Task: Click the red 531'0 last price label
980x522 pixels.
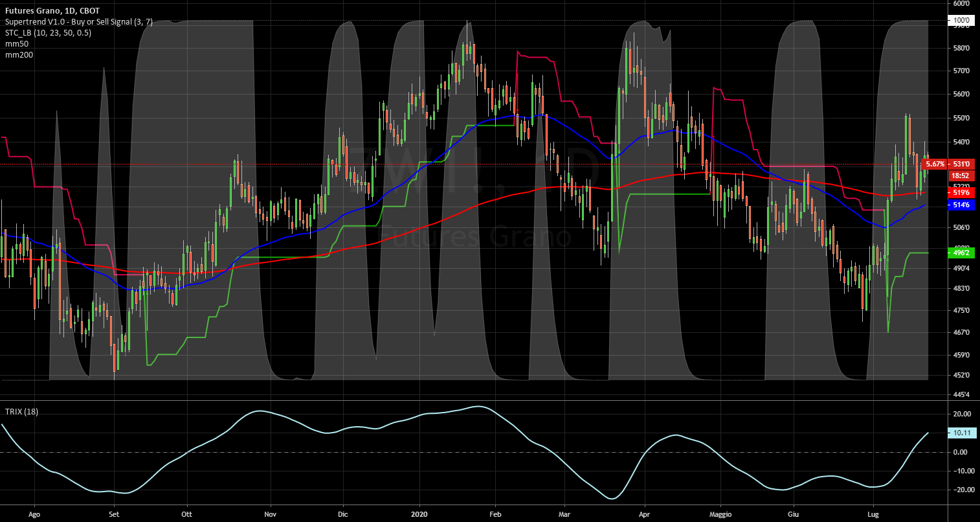Action: 961,164
